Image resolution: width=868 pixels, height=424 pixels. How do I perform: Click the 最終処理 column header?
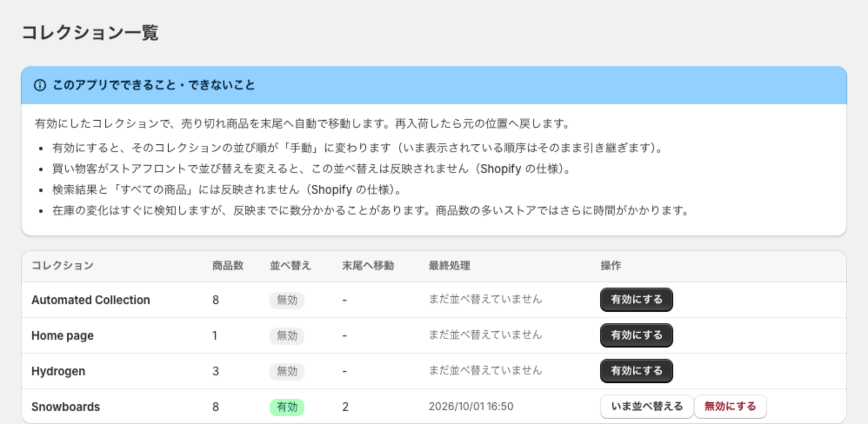point(449,265)
